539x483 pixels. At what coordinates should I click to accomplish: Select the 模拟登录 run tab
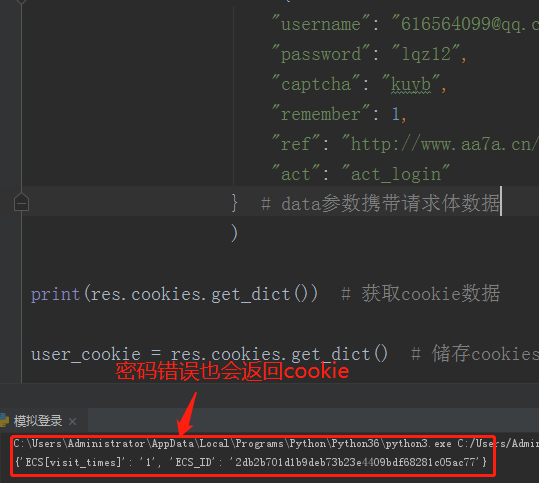[38, 421]
